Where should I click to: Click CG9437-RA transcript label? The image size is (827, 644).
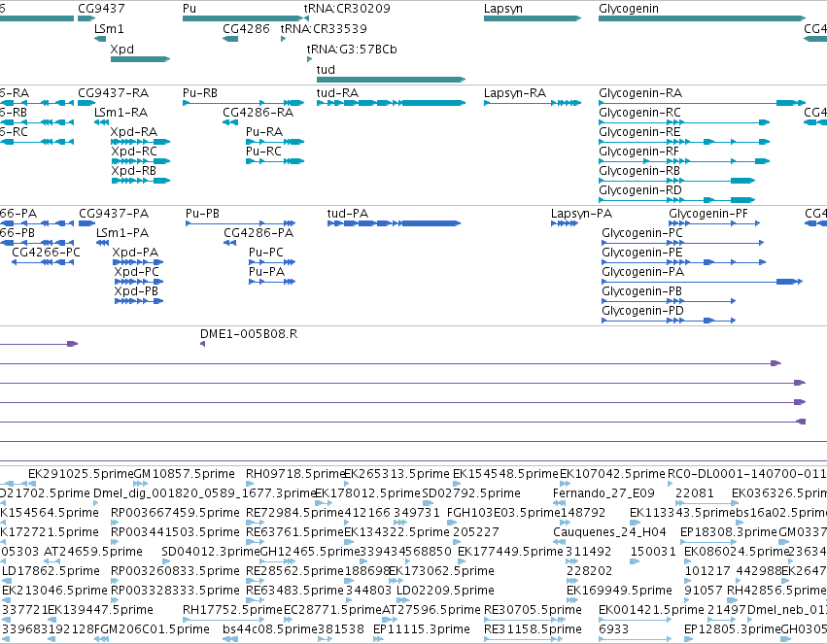click(114, 93)
